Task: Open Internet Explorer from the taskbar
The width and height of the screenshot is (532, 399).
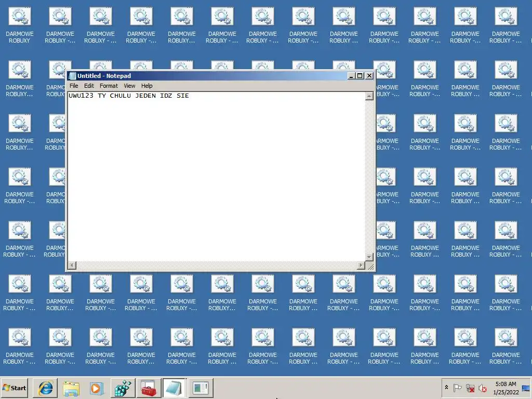Action: point(45,388)
